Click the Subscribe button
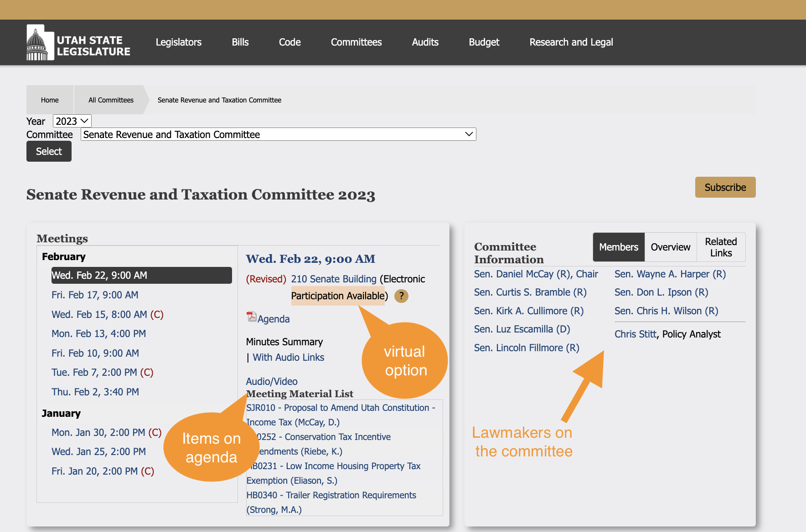 [x=725, y=187]
